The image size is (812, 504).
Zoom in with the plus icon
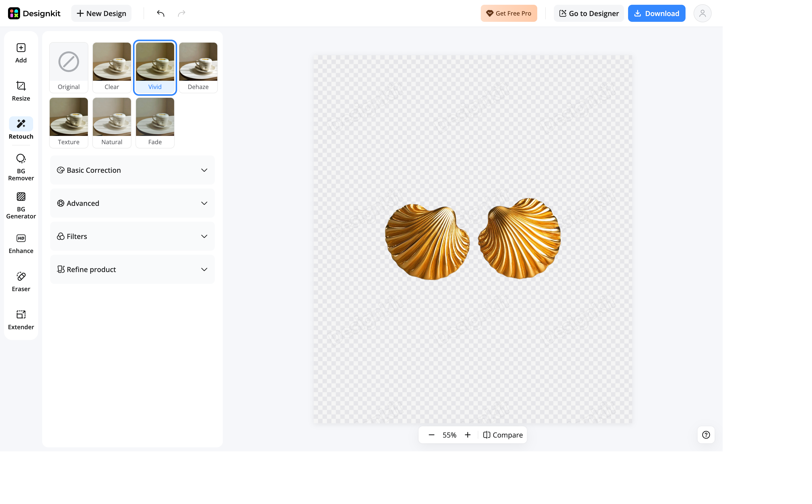point(468,435)
